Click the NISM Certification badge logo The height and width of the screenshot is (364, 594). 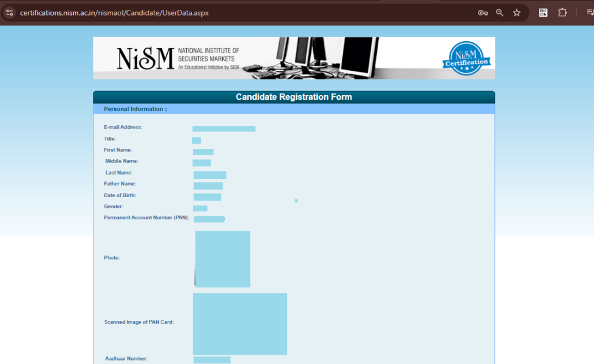(466, 59)
